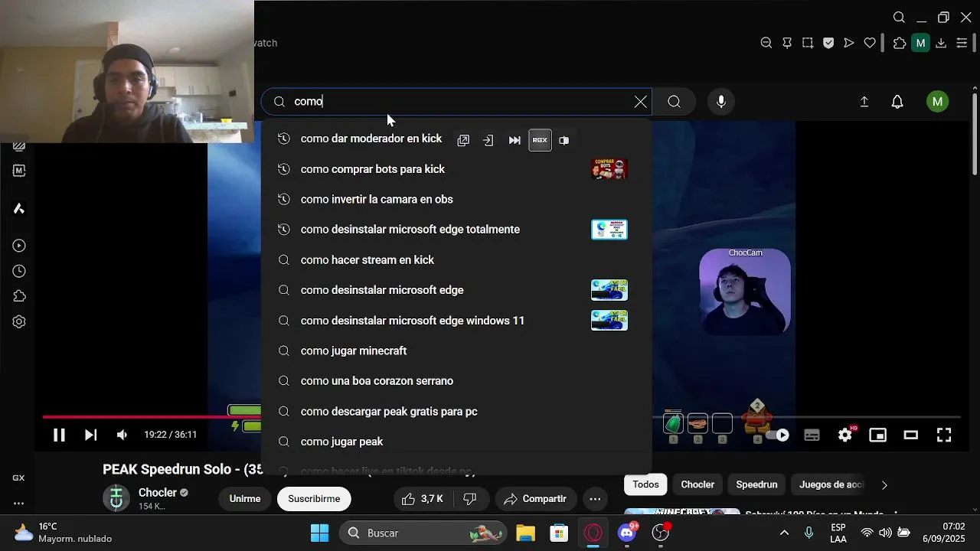Screen dimensions: 980x551
Task: Click the 'comprar bots' suggestion thumbnail
Action: [x=609, y=169]
